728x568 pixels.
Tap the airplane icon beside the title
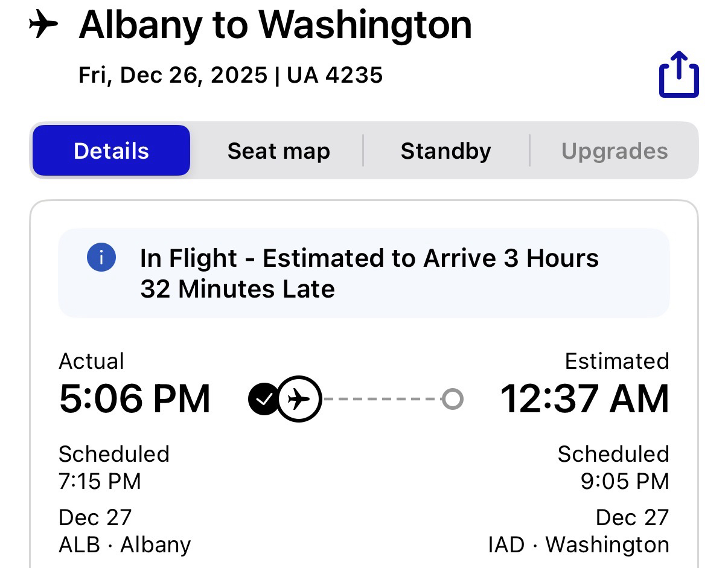(43, 25)
